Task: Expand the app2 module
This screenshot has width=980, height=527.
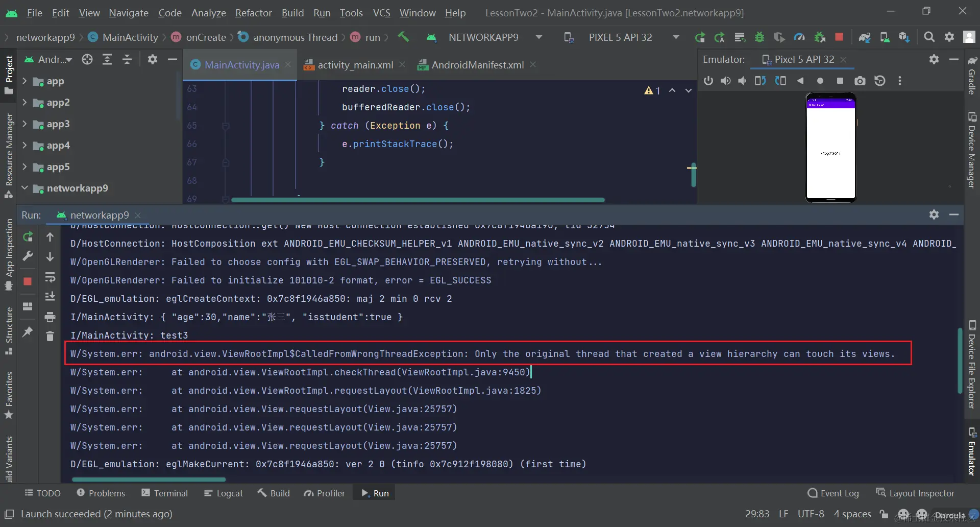Action: point(24,102)
